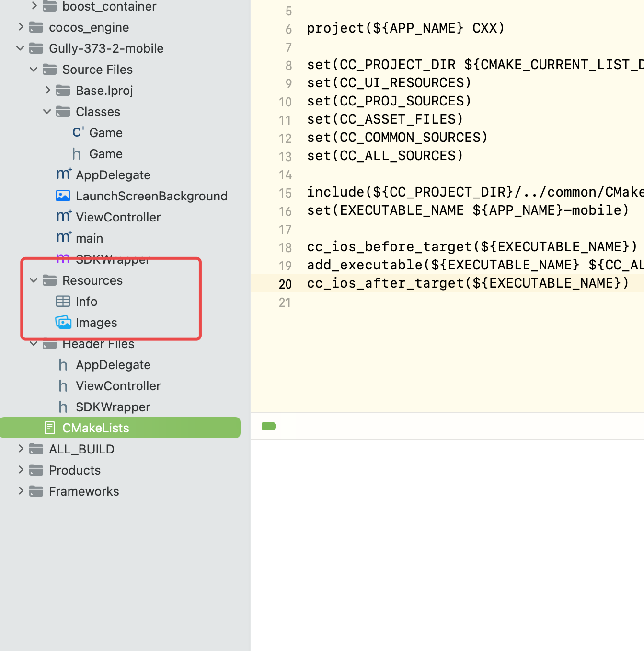The image size is (644, 651).
Task: Select the main source file
Action: click(x=89, y=238)
